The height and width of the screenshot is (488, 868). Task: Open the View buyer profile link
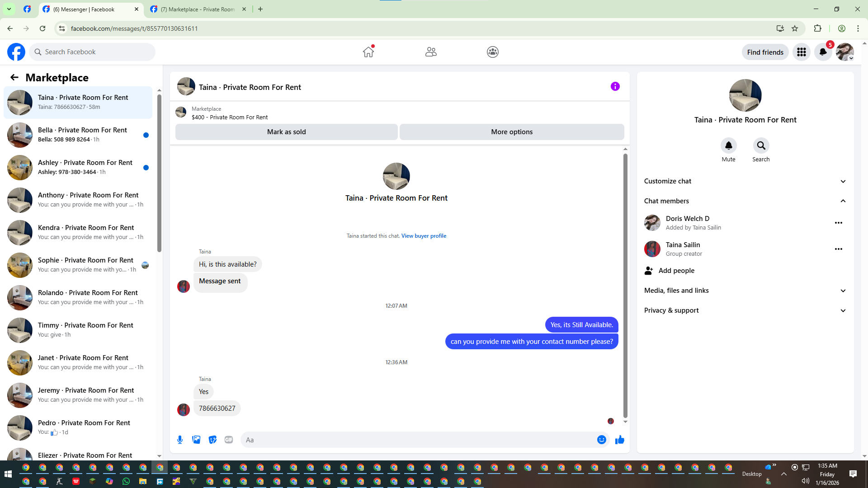pos(424,236)
